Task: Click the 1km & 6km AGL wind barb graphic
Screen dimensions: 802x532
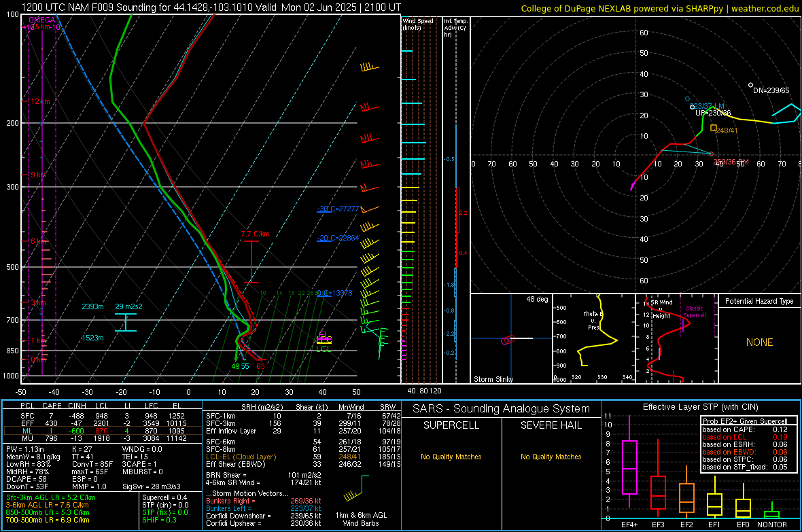Action: [357, 487]
